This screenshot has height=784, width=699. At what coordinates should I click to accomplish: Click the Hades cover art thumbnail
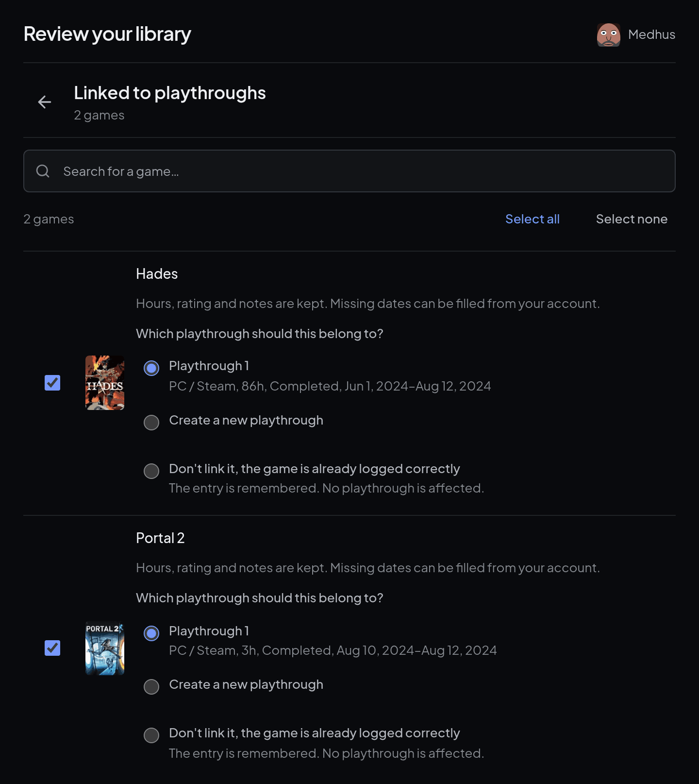pos(105,383)
